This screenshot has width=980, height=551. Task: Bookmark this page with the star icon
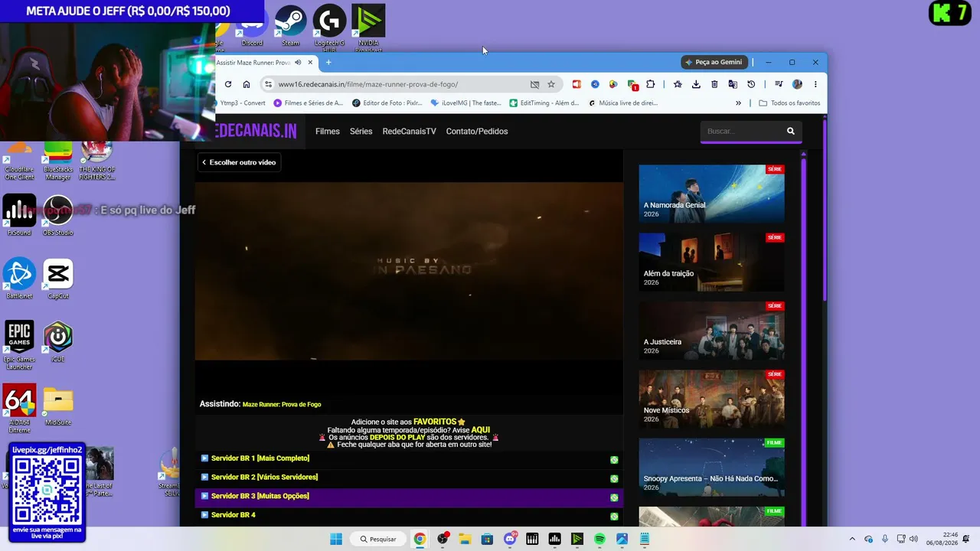[551, 84]
